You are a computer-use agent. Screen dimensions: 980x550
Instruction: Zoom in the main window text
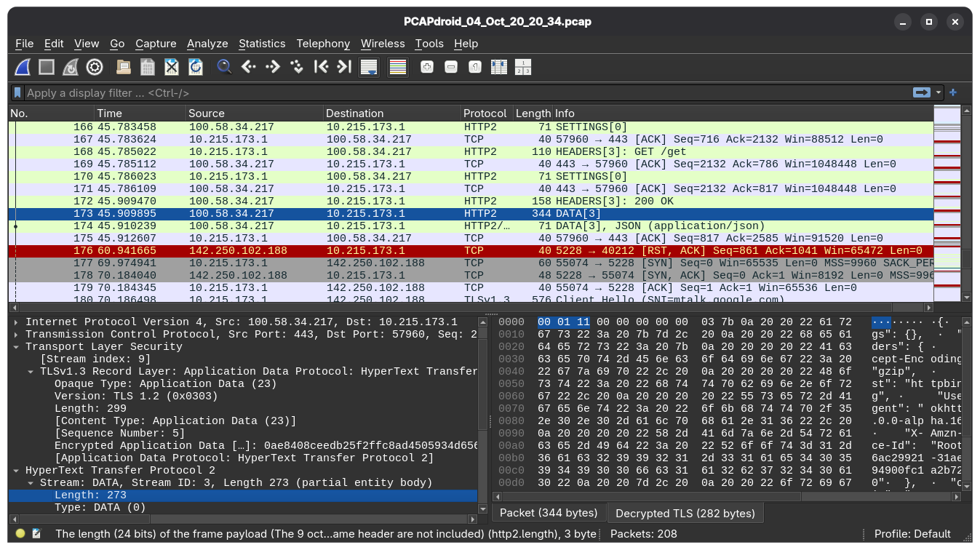point(427,67)
